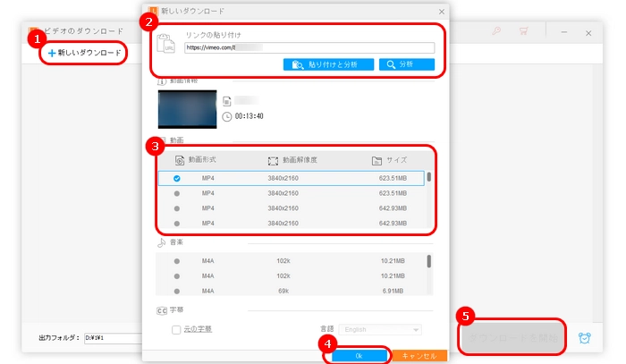The width and height of the screenshot is (626, 364).
Task: Open the video preview thumbnail
Action: (x=187, y=109)
